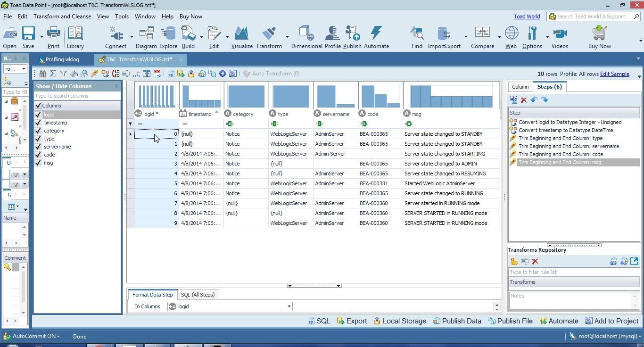
Task: Uncheck the category column checkbox
Action: click(x=38, y=131)
